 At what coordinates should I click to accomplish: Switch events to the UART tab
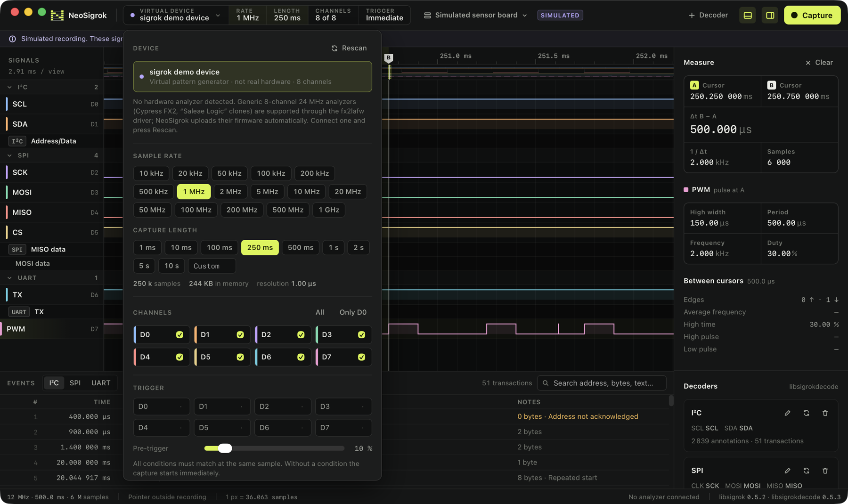tap(101, 383)
